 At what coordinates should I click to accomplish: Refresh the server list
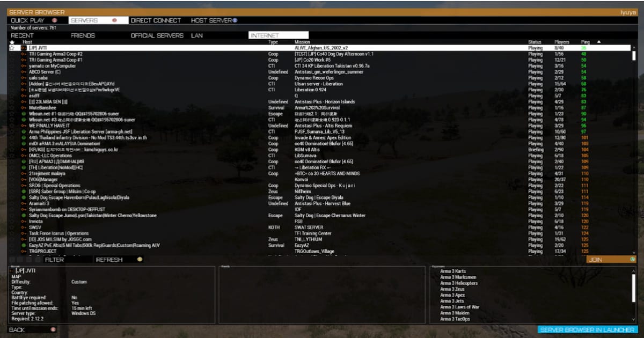119,260
